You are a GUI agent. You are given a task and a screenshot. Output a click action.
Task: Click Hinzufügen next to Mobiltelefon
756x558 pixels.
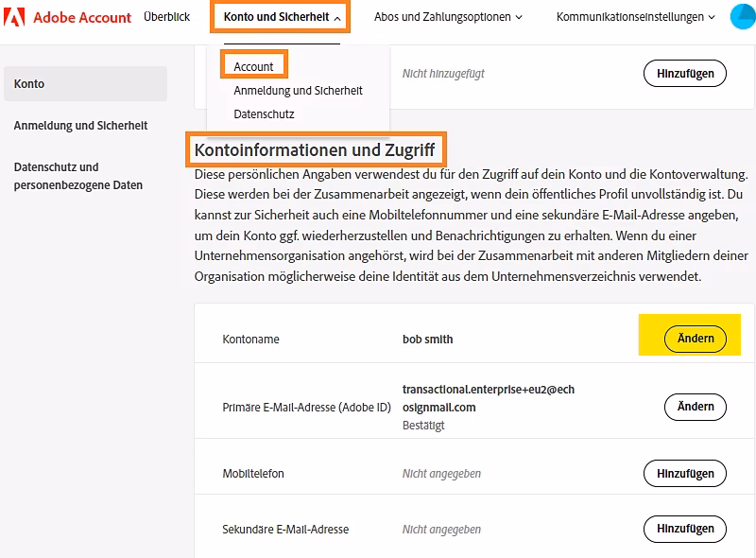coord(684,473)
